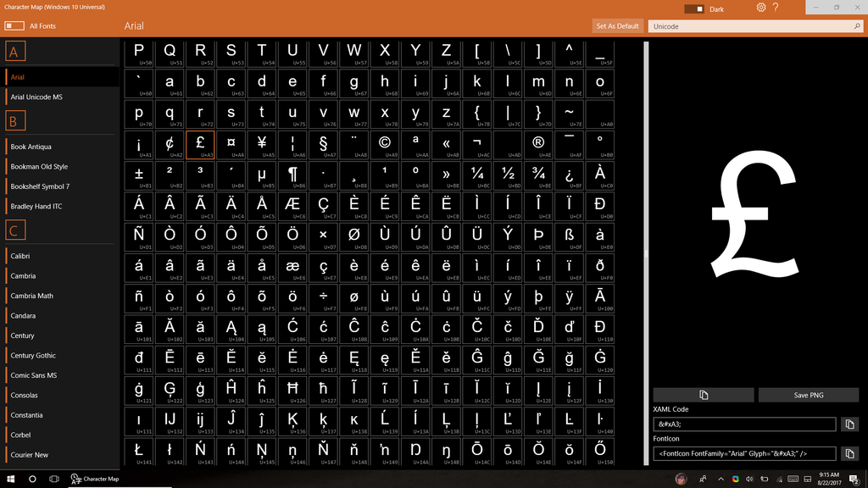
Task: Click the Windows Start button
Action: 9,479
